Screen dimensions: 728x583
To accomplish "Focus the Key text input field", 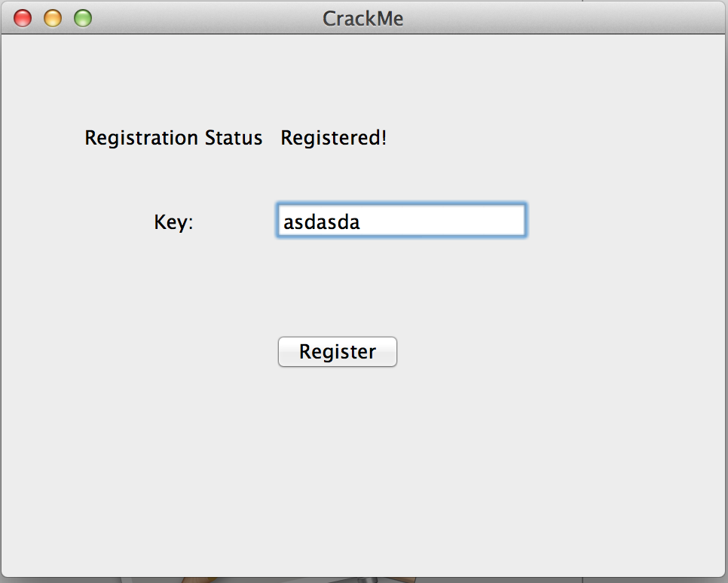I will click(x=402, y=221).
